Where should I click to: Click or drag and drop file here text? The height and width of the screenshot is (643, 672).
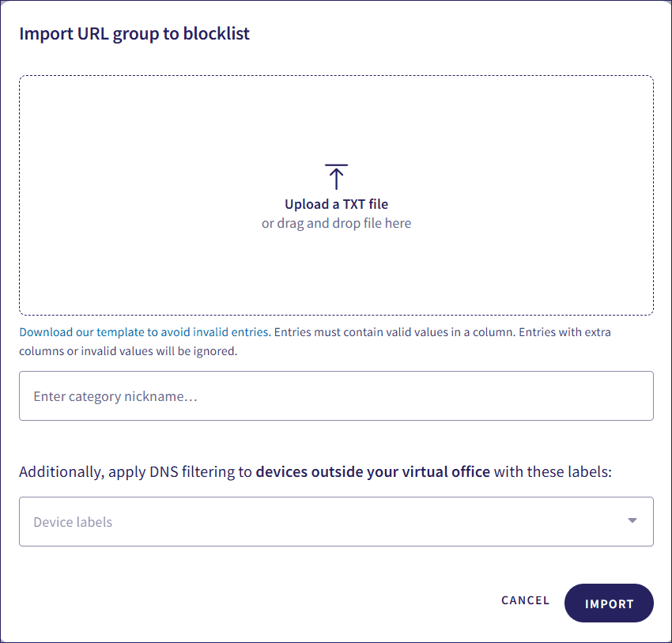click(336, 222)
